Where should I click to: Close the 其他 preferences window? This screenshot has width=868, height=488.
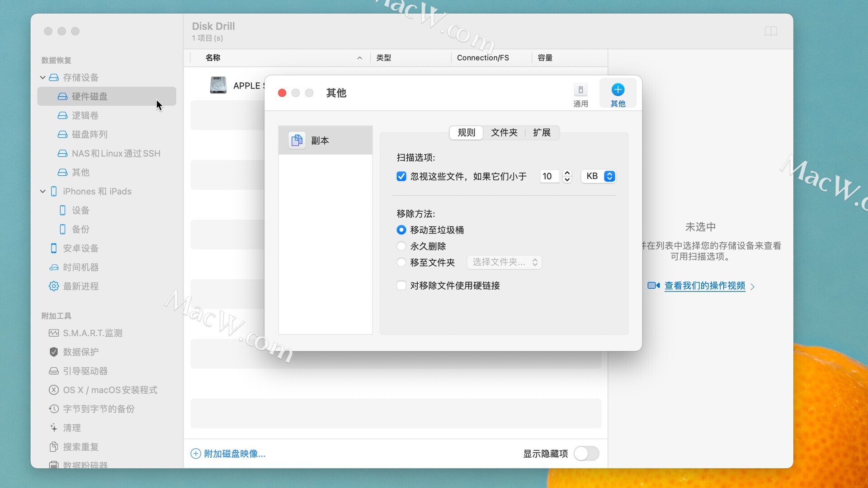coord(282,93)
